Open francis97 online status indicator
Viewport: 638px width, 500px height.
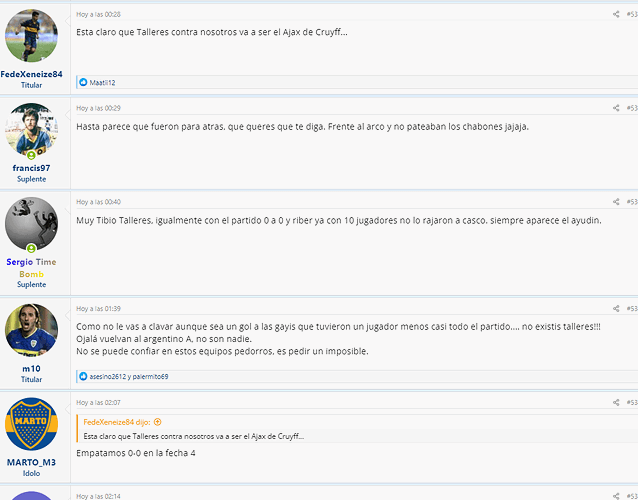[x=31, y=155]
